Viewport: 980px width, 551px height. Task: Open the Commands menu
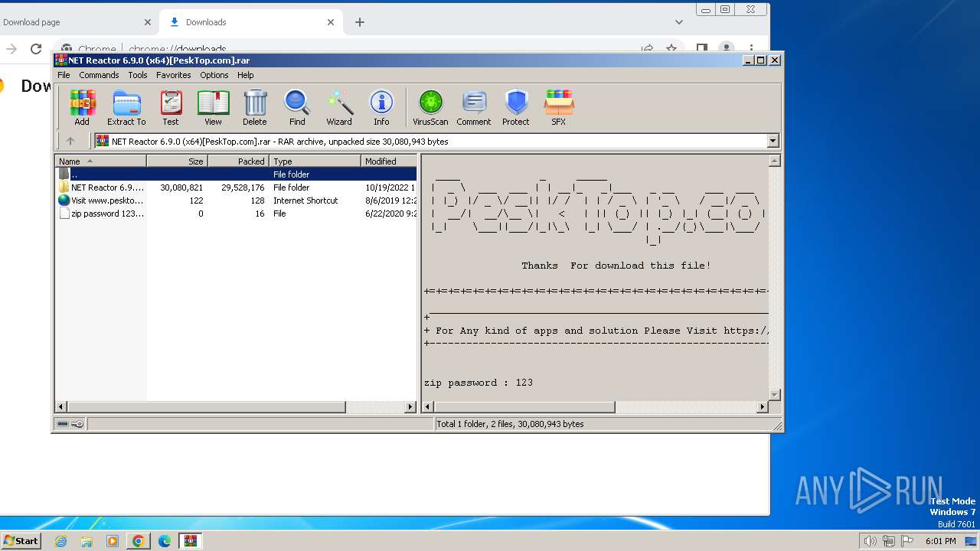click(99, 75)
